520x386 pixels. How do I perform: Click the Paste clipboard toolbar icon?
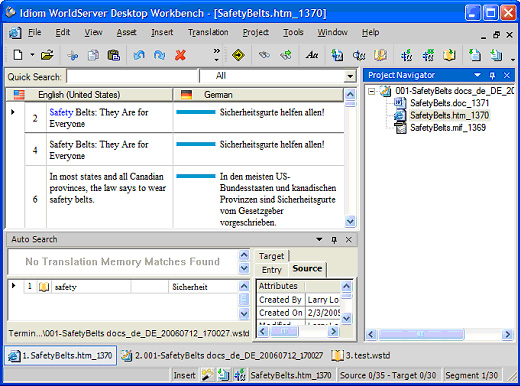tap(114, 55)
